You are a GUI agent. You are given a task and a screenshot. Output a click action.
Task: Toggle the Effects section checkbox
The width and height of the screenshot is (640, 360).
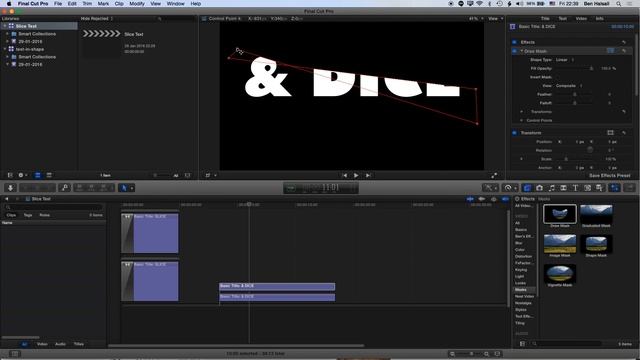(x=514, y=42)
